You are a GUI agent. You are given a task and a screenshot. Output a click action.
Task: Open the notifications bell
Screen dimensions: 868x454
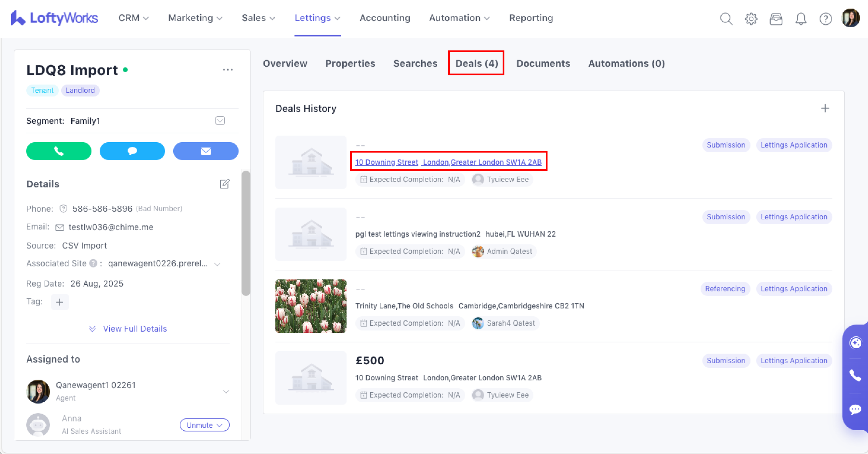pos(801,19)
